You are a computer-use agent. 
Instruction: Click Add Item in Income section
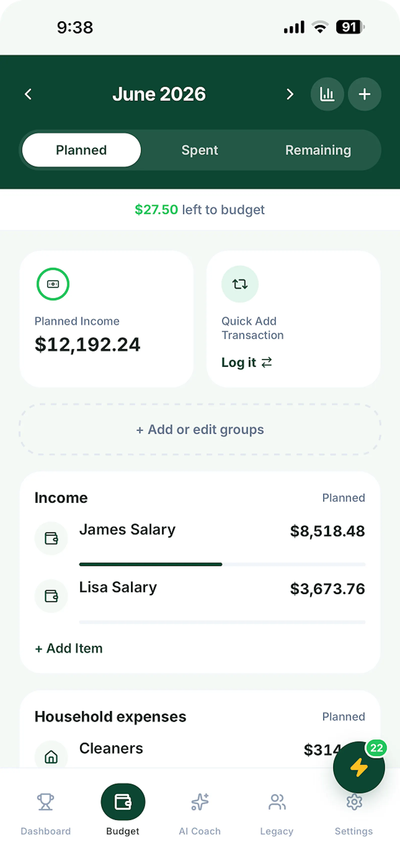point(69,648)
